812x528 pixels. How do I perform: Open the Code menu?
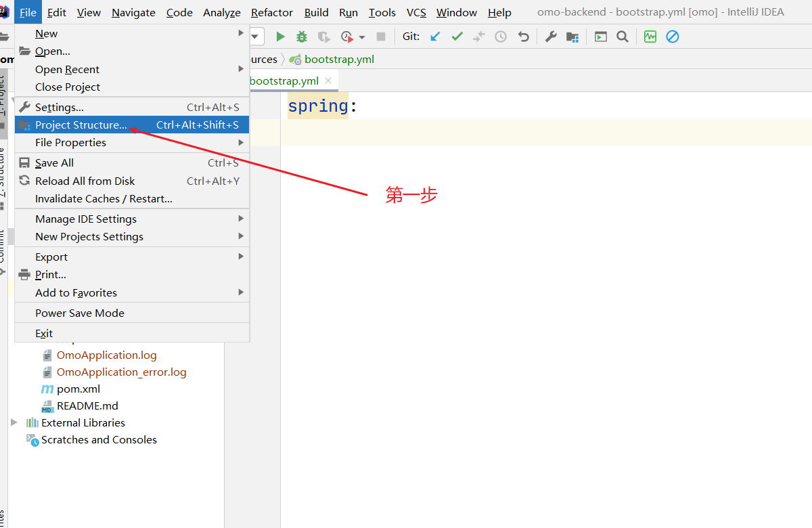point(179,12)
